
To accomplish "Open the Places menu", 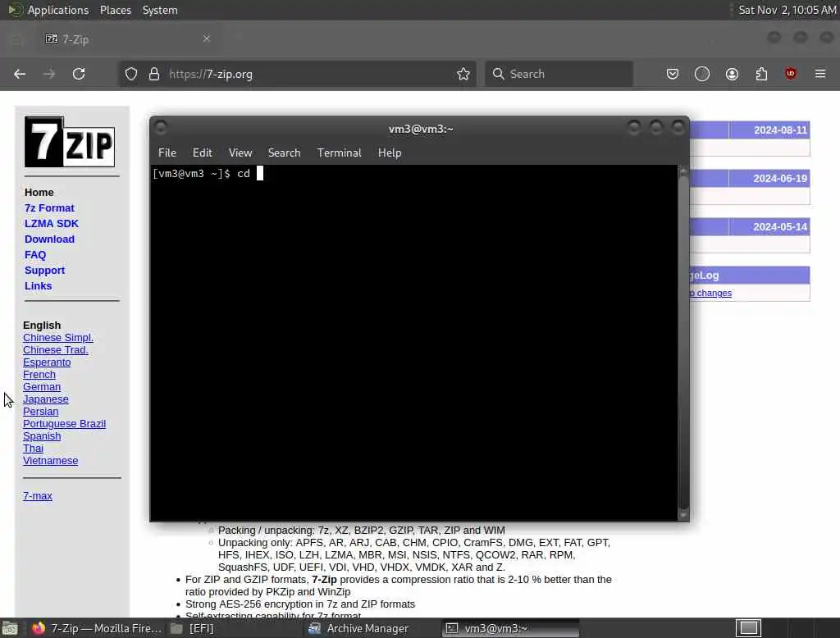I will pyautogui.click(x=115, y=10).
